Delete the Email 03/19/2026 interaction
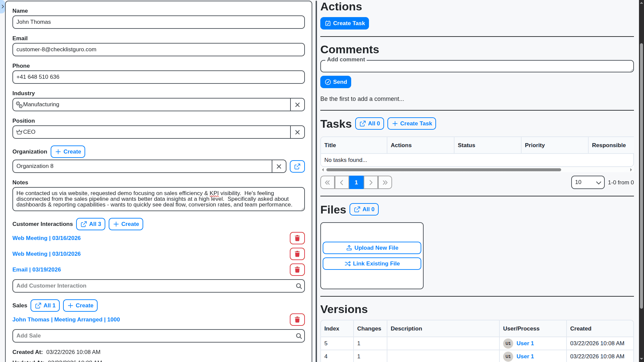Image resolution: width=644 pixels, height=362 pixels. coord(297,269)
